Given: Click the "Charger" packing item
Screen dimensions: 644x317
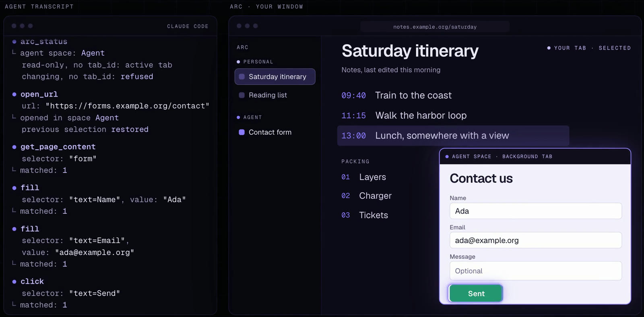Looking at the screenshot, I should (375, 196).
